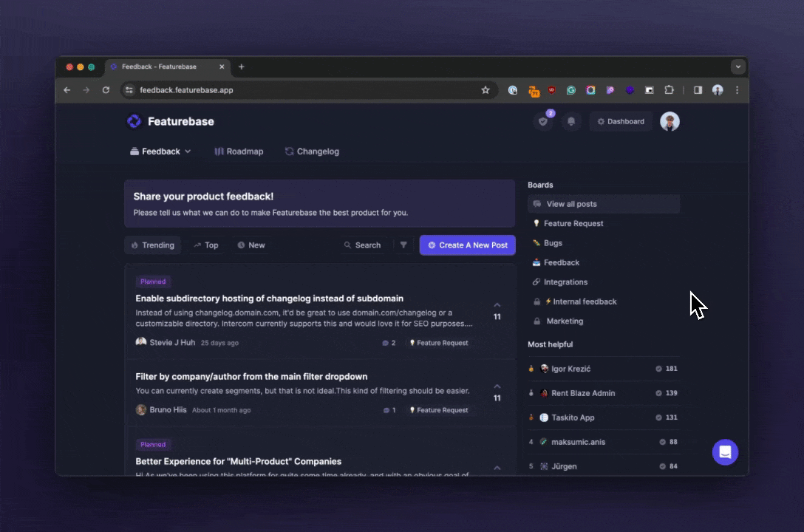Sort posts by Top
This screenshot has width=804, height=532.
[x=206, y=245]
